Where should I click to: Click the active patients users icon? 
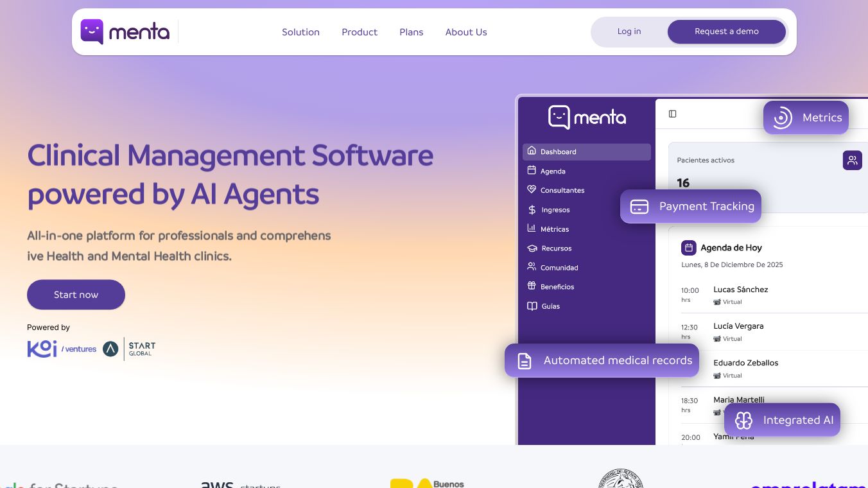click(x=852, y=161)
